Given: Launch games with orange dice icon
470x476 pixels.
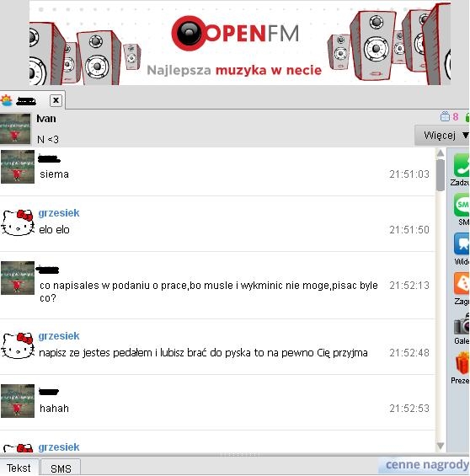Looking at the screenshot, I should [462, 283].
